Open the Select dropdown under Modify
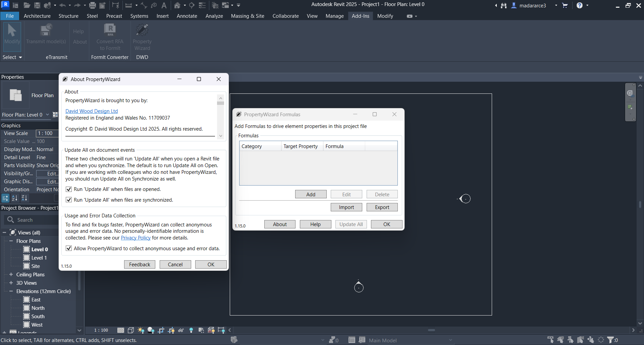This screenshot has height=345, width=644. (x=12, y=57)
